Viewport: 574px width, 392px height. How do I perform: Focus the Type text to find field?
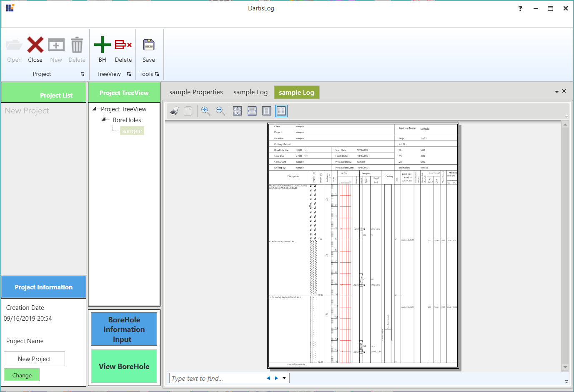pos(217,378)
